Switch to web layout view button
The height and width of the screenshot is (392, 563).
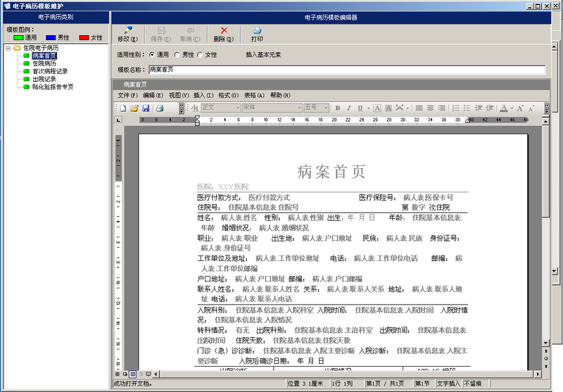125,374
